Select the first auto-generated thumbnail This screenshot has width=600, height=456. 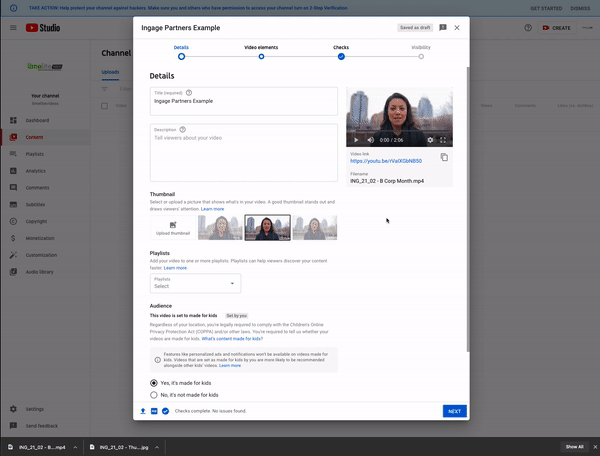click(220, 228)
